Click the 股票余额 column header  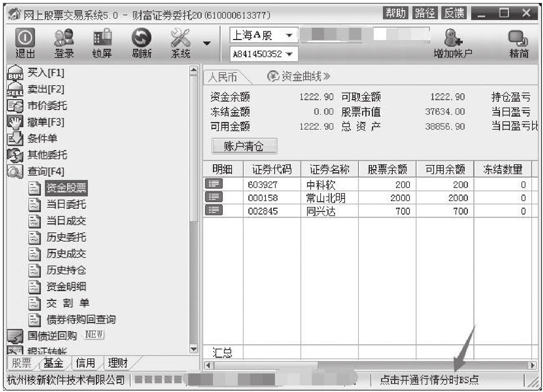click(x=387, y=169)
